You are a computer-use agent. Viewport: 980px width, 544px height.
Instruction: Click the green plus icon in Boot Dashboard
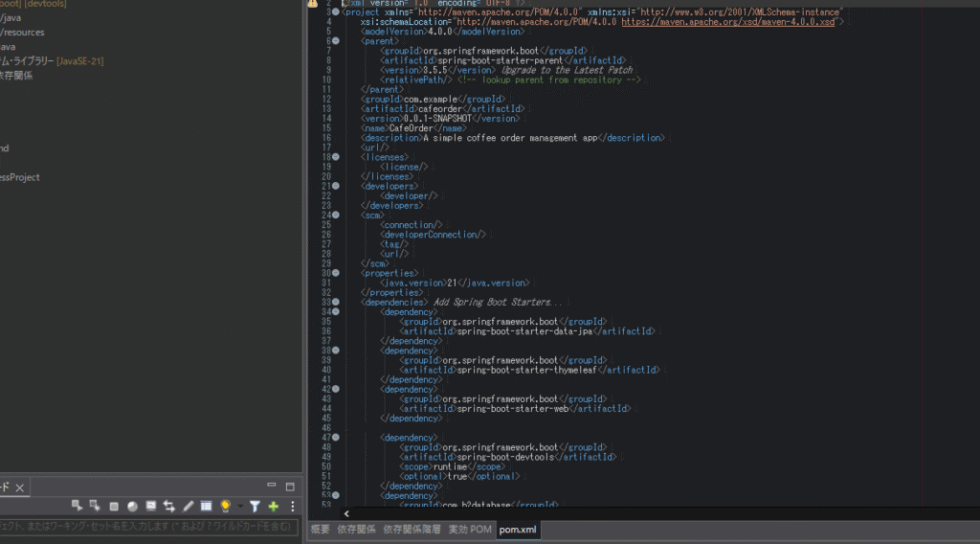pyautogui.click(x=274, y=506)
